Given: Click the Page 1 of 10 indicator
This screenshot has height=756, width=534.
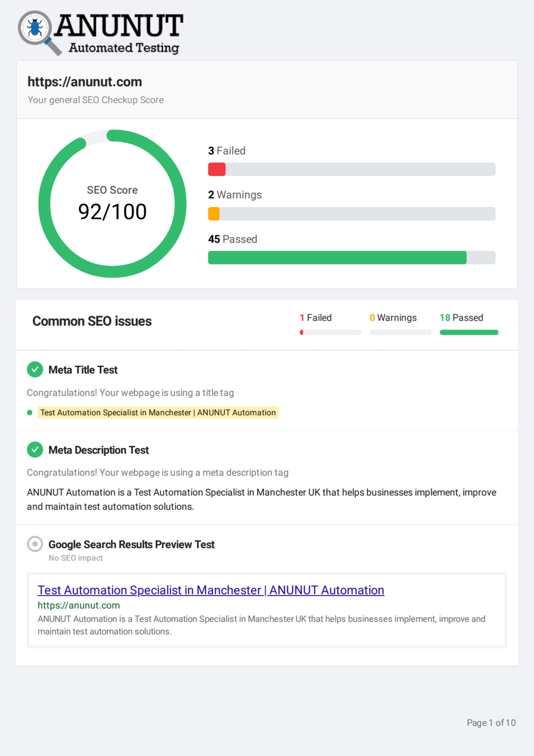Looking at the screenshot, I should [491, 723].
